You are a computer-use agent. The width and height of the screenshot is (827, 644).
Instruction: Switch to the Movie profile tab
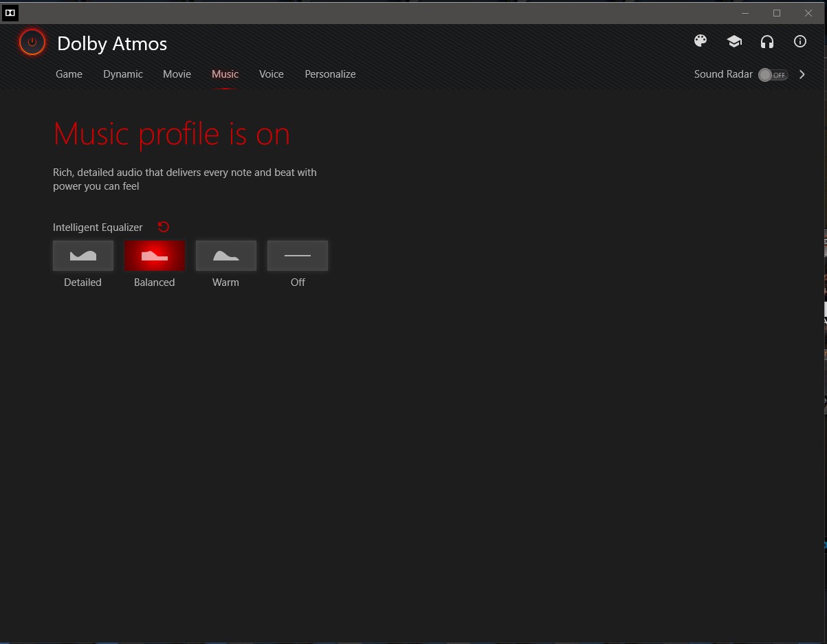(177, 74)
